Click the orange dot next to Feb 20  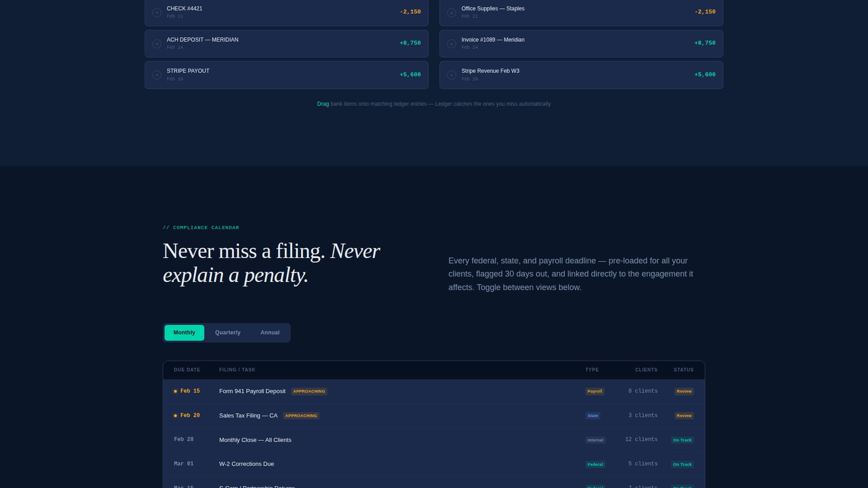[x=175, y=416]
